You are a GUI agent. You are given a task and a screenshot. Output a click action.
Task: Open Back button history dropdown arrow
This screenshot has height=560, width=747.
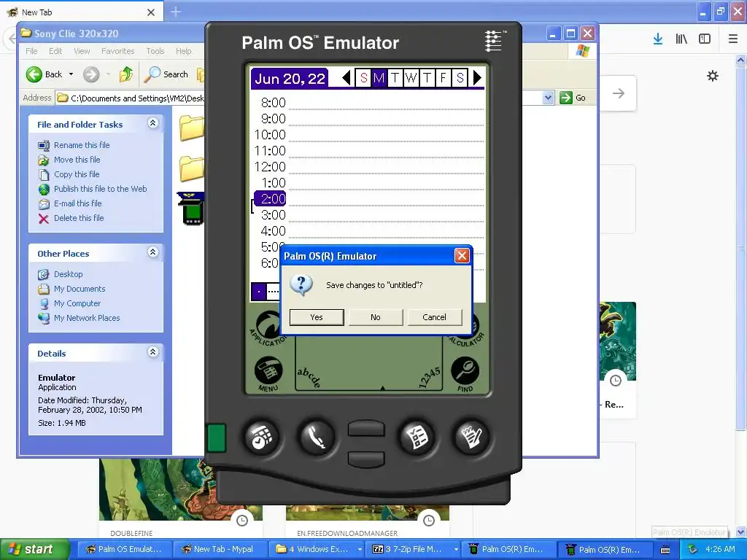pyautogui.click(x=71, y=74)
